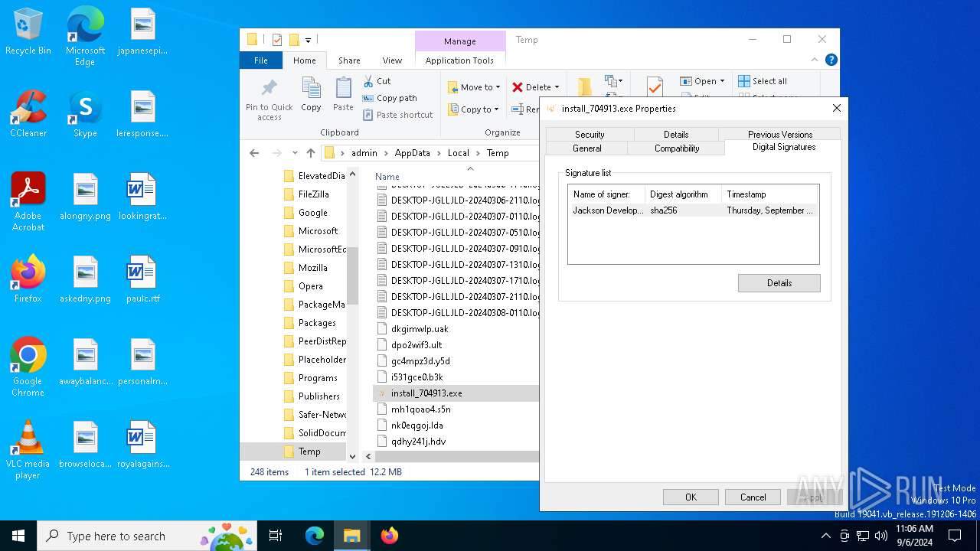Switch to View ribbon tab
Screen dimensions: 980x551
pos(392,60)
